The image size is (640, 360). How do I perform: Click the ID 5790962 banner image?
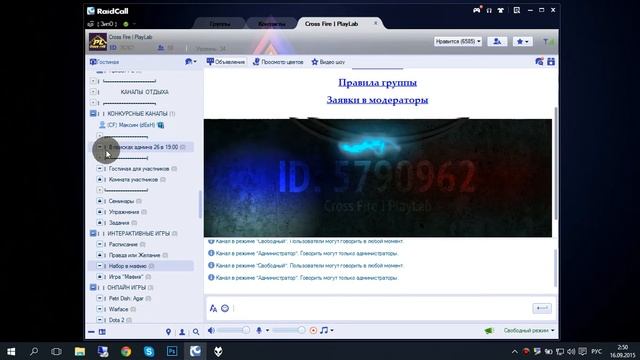(x=378, y=178)
